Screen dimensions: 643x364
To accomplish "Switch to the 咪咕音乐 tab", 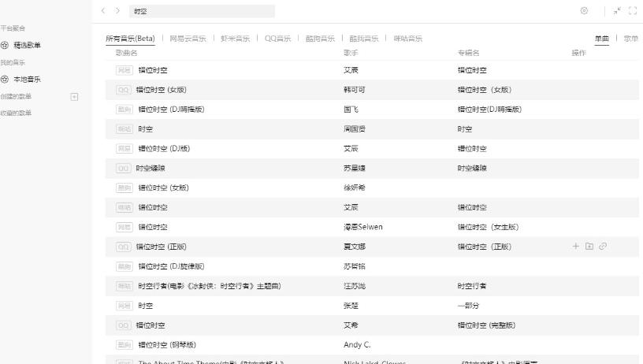I will pyautogui.click(x=407, y=39).
